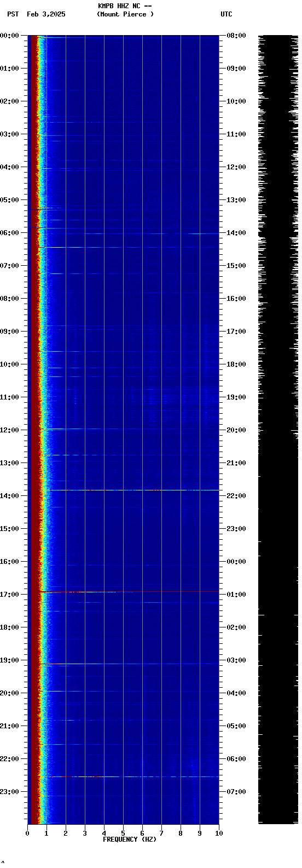Click the date "Feb 3,2025"
Screen dimensions: 302x868
[46, 14]
